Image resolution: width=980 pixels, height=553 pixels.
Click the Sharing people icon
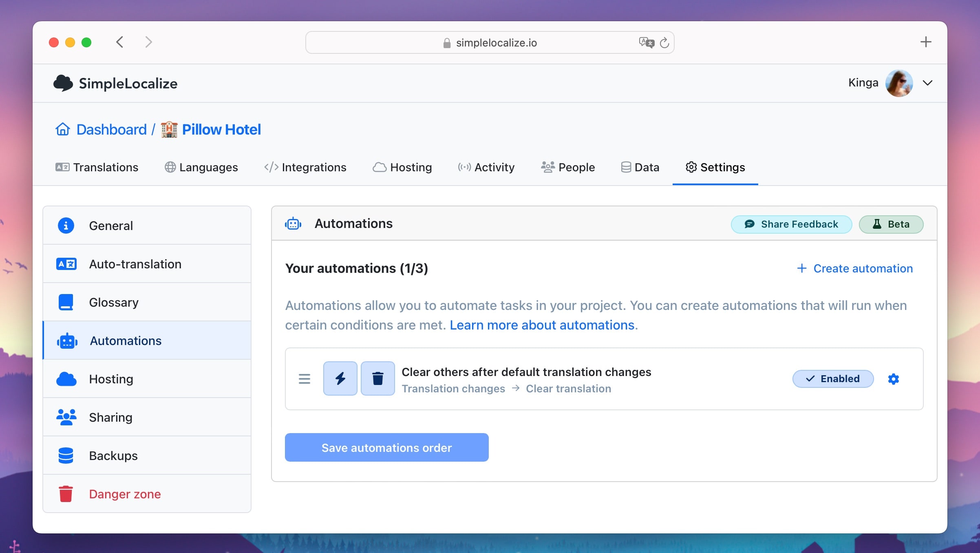tap(66, 417)
